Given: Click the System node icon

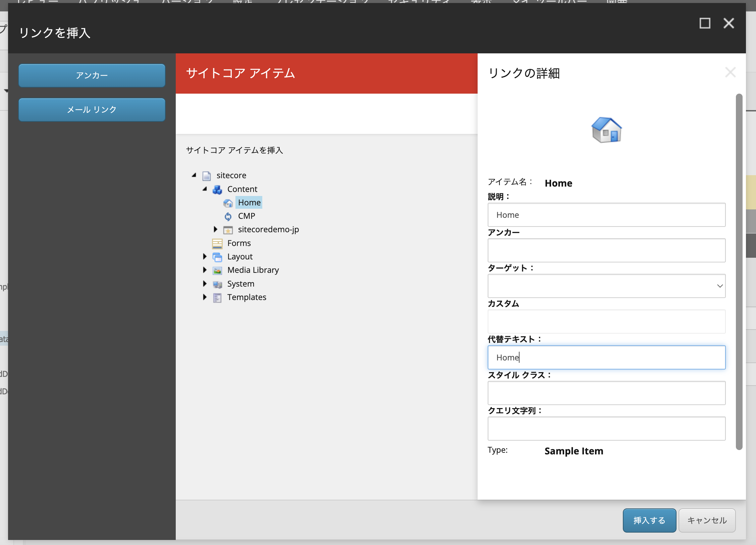Looking at the screenshot, I should [217, 284].
